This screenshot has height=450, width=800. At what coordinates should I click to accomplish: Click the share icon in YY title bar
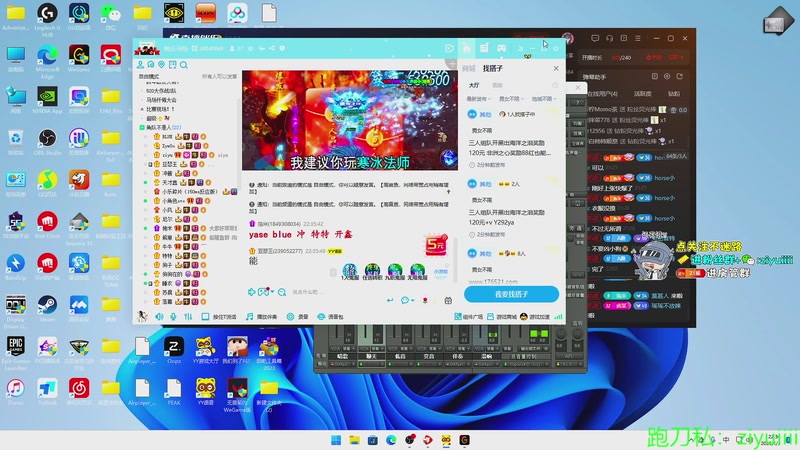[x=272, y=48]
